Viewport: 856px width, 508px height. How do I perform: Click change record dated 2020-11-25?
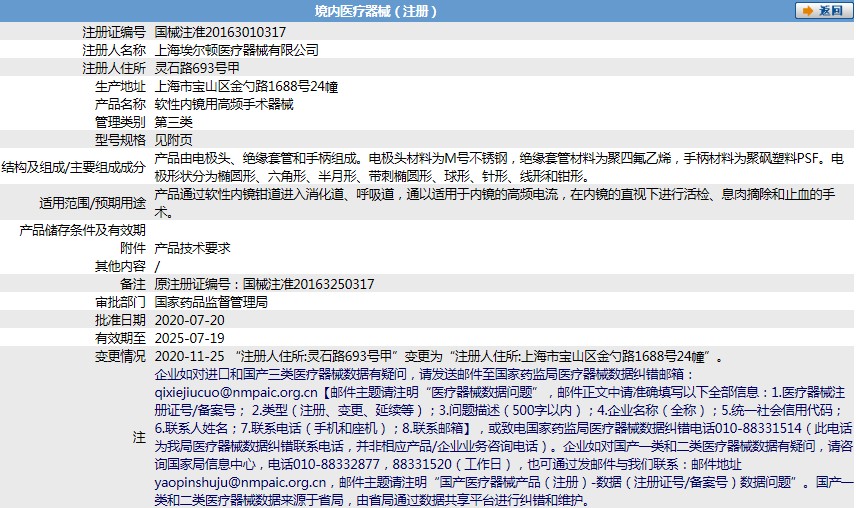pos(439,356)
